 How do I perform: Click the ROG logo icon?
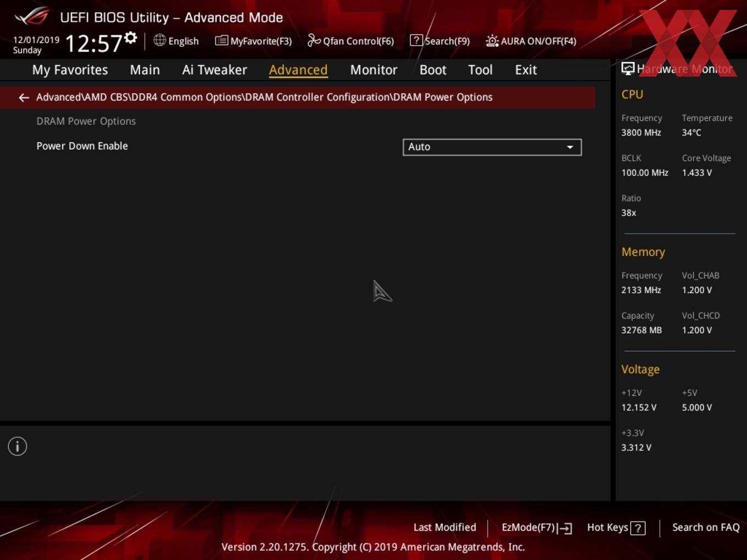(31, 16)
